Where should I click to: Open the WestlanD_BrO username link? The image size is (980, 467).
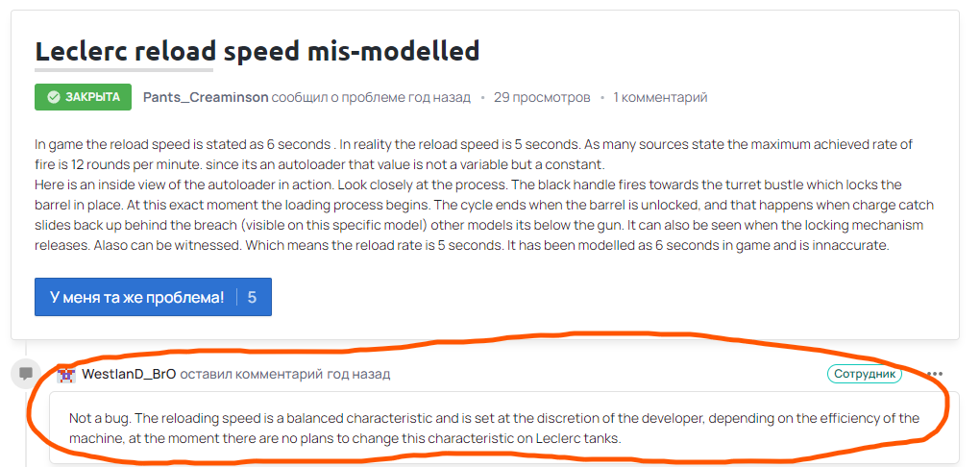(129, 374)
